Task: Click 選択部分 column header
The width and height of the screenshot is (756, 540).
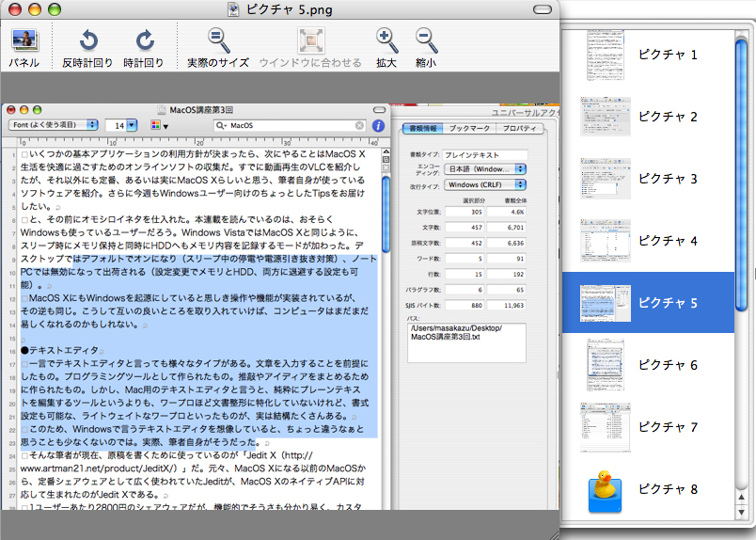Action: pos(474,200)
